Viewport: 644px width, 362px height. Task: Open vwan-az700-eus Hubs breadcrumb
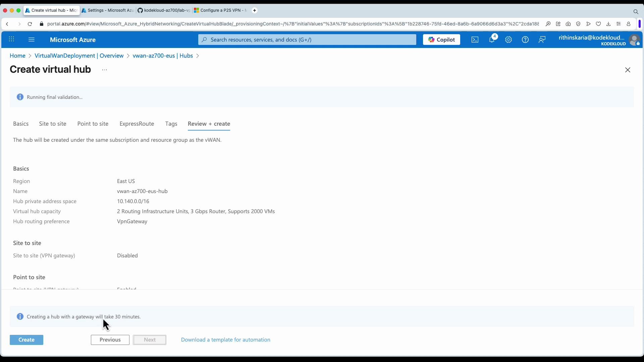(x=163, y=56)
